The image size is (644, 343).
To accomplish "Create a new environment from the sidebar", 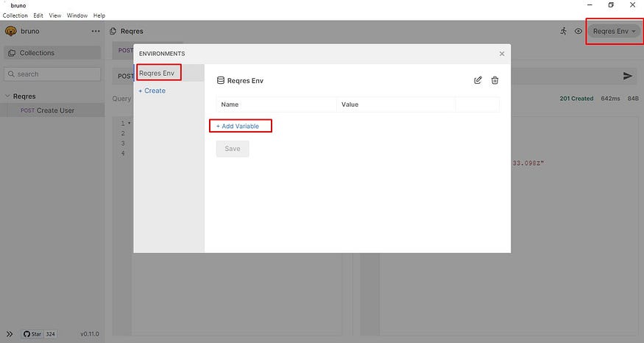I will (x=152, y=91).
